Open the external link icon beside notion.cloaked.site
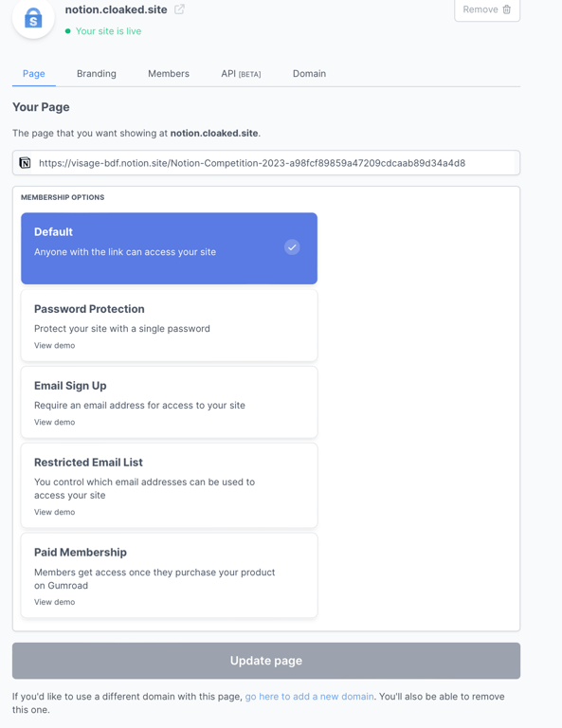The height and width of the screenshot is (728, 562). coord(179,9)
